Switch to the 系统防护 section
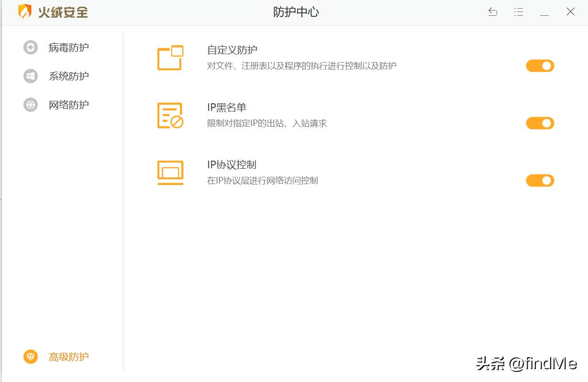This screenshot has height=382, width=588. coord(68,76)
